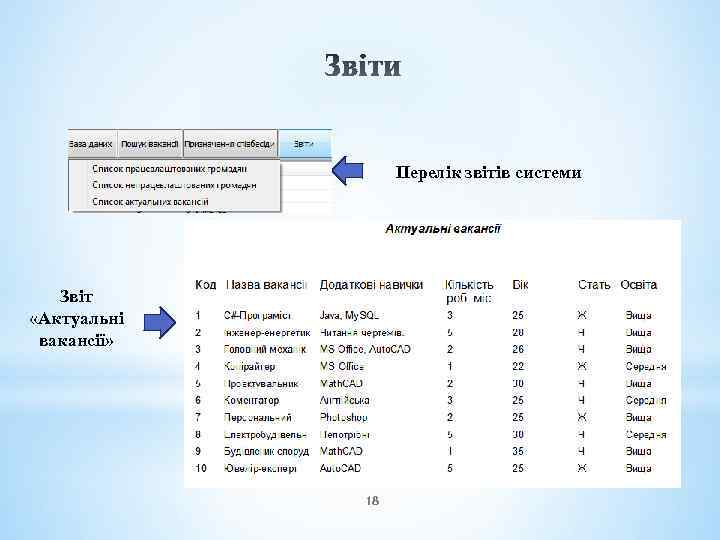Click the «Звіти» slide heading
This screenshot has height=540, width=720.
(362, 65)
